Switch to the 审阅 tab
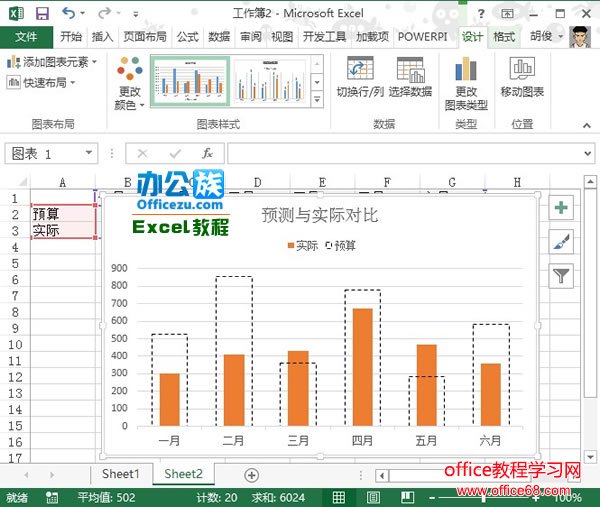The width and height of the screenshot is (600, 507). point(251,37)
